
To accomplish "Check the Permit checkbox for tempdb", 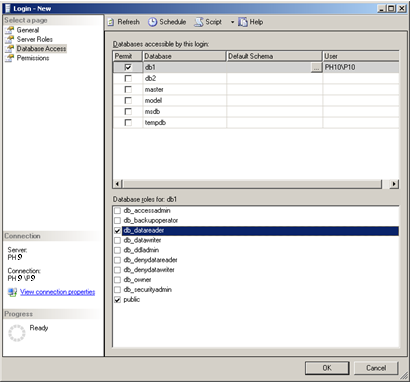I will pos(128,123).
